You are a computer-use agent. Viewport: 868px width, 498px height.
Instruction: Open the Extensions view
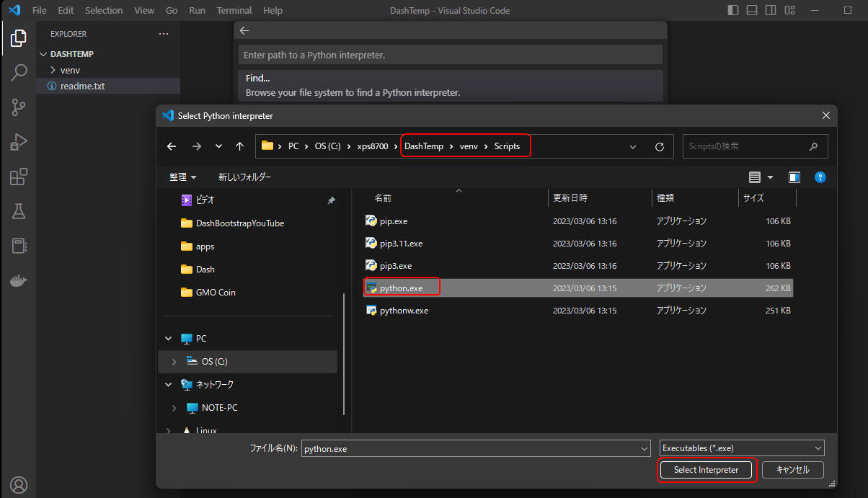pos(18,177)
